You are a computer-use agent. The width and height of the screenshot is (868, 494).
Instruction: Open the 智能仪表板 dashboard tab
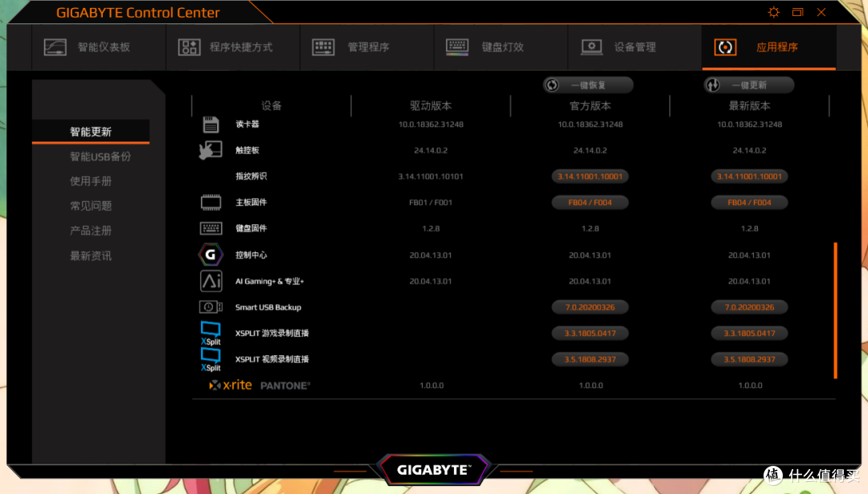(x=99, y=47)
